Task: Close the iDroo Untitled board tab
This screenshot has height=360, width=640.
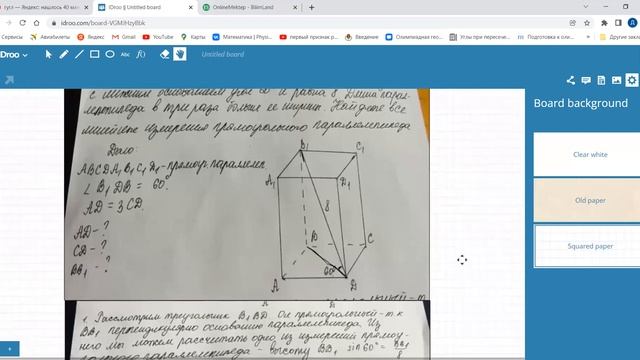Action: [x=191, y=7]
